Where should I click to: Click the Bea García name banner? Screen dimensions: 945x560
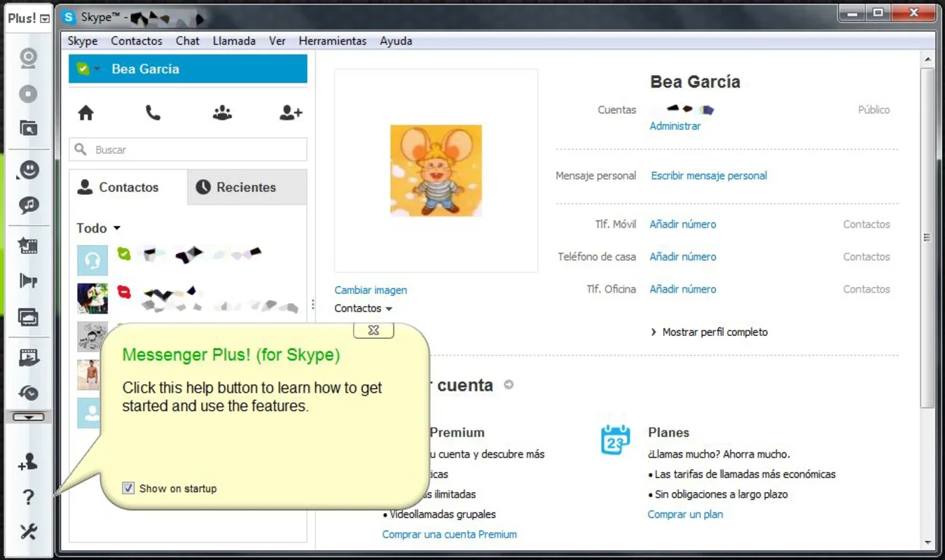[188, 69]
